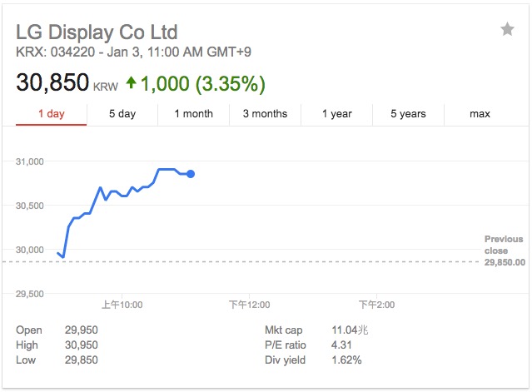View the 1 year price history
532x392 pixels.
coord(337,114)
